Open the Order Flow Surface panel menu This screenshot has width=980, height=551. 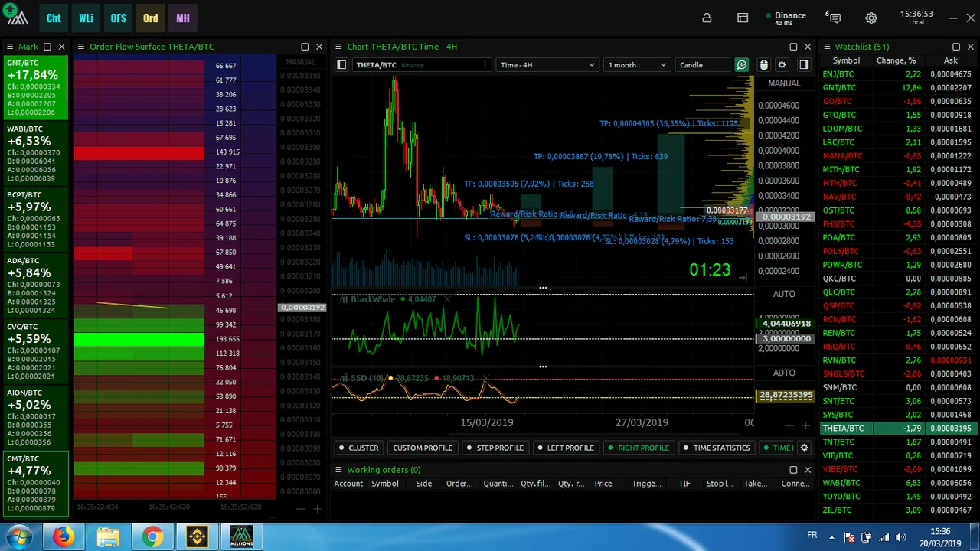pyautogui.click(x=80, y=47)
